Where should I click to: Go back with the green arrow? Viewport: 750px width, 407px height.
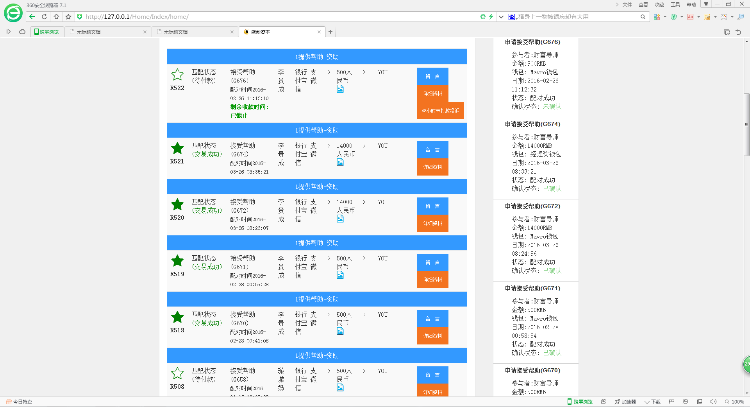(x=32, y=17)
